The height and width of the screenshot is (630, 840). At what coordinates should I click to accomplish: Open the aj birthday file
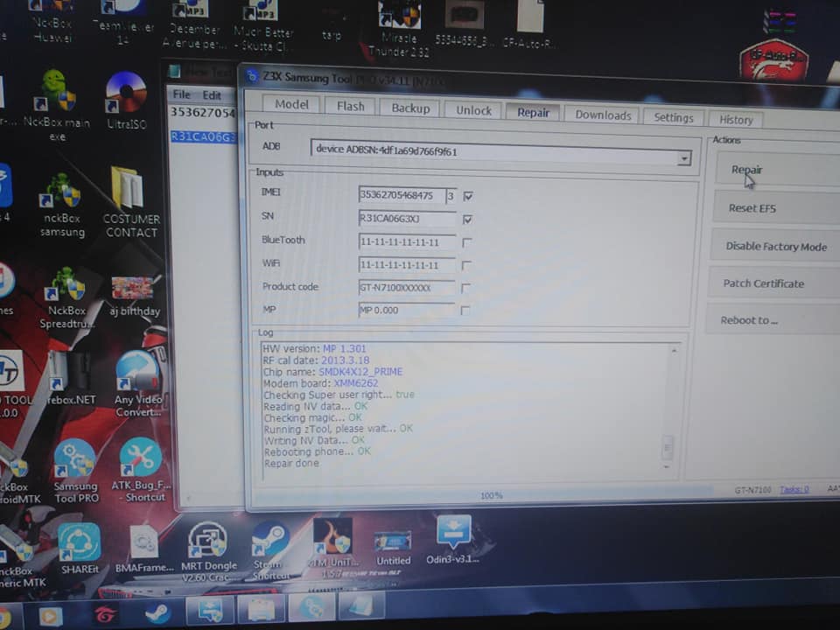tap(135, 296)
